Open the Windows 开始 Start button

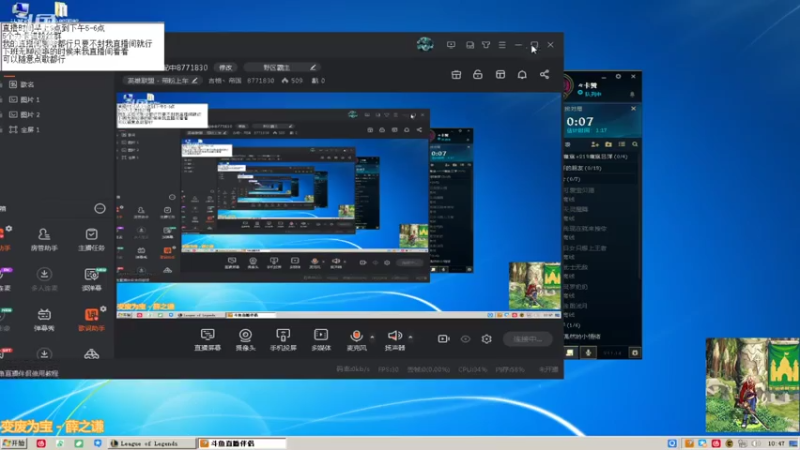point(14,443)
